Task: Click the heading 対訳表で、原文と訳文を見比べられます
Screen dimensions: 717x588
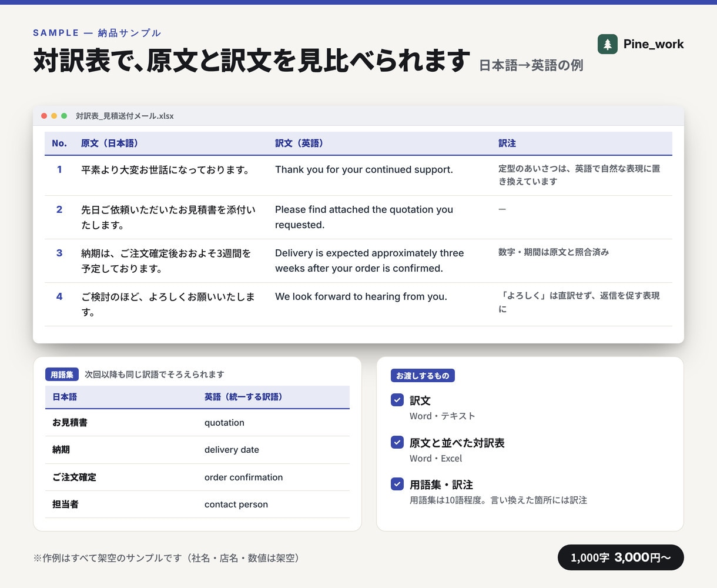Action: tap(252, 61)
